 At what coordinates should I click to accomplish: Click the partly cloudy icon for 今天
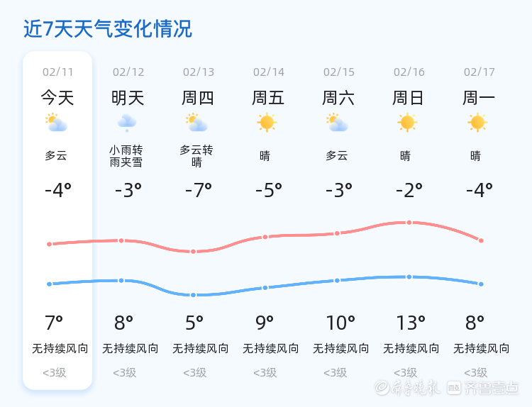[x=56, y=123]
